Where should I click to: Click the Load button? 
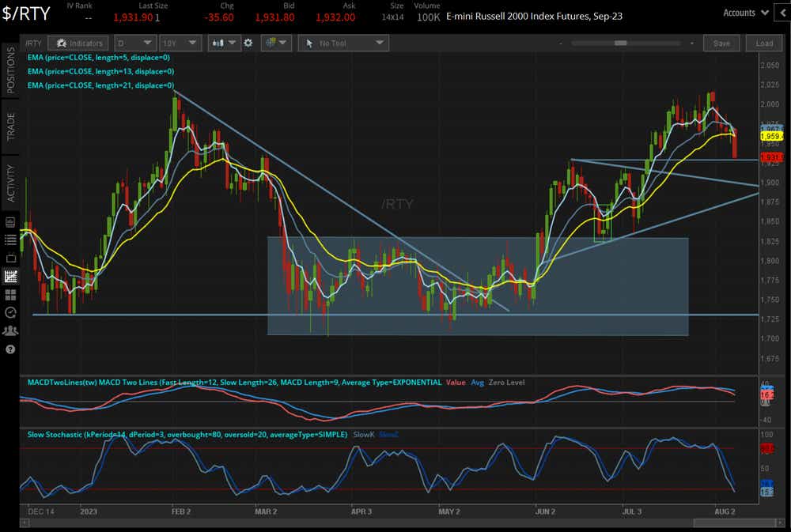tap(763, 43)
